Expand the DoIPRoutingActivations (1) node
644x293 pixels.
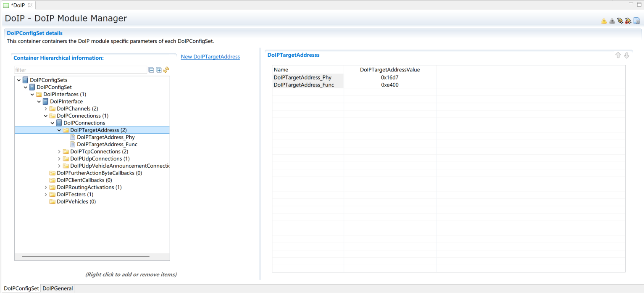(x=46, y=187)
